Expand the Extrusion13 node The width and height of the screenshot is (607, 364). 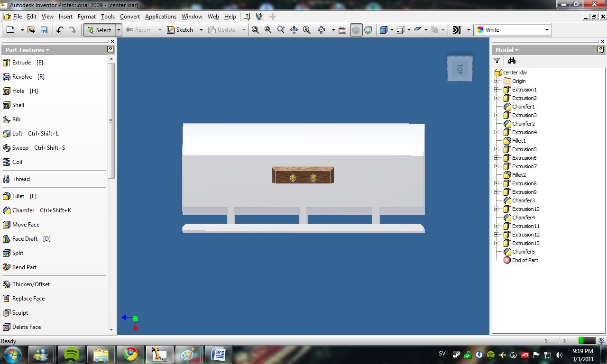496,243
